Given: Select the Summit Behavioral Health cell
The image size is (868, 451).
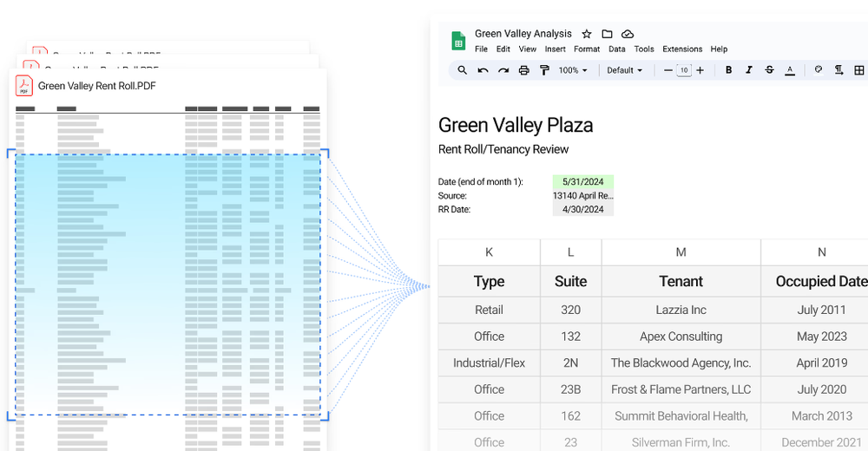Looking at the screenshot, I should (x=681, y=416).
